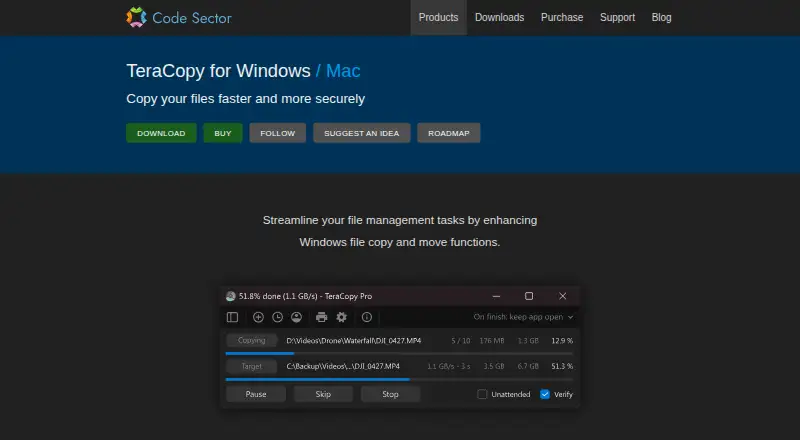Click the Mac link in the heading

(x=343, y=71)
